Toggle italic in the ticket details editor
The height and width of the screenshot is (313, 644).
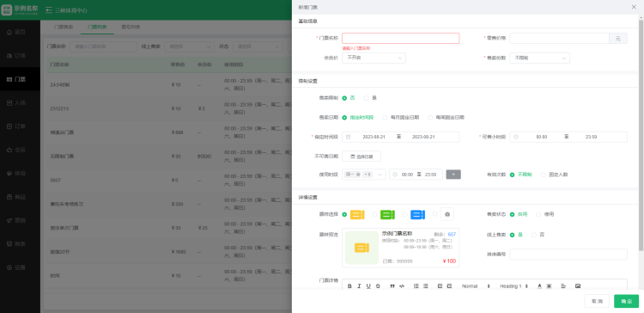[359, 285]
